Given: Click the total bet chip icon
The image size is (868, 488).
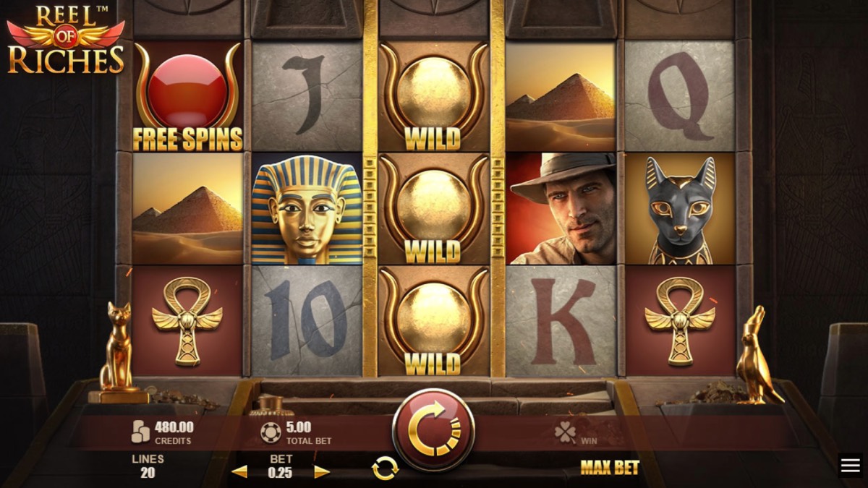Looking at the screenshot, I should (x=271, y=432).
